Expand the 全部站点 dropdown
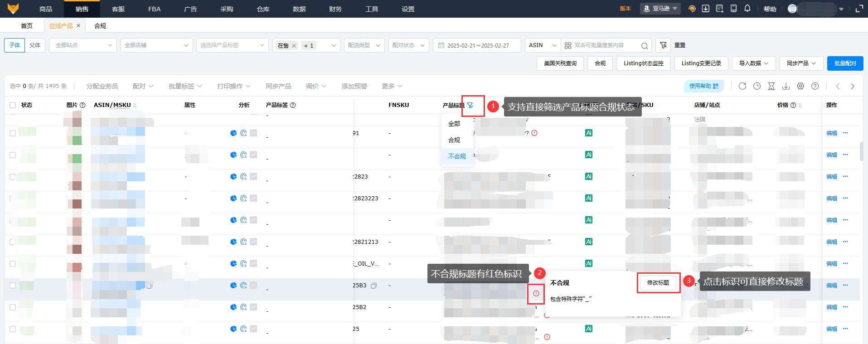The image size is (868, 344). [x=83, y=45]
